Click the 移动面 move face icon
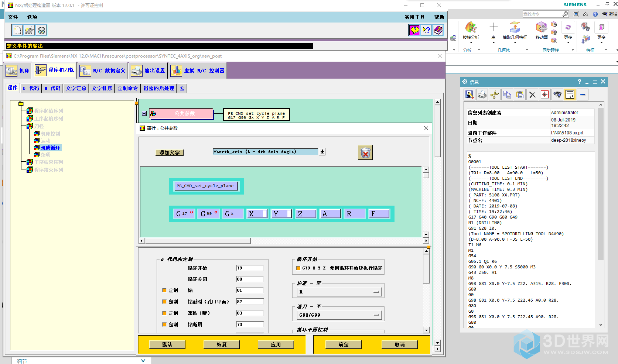 coord(542,27)
